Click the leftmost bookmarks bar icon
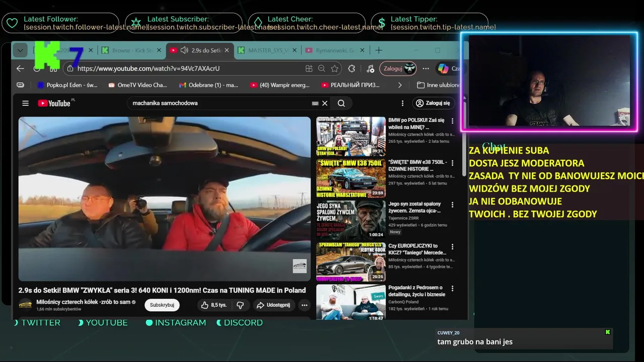The width and height of the screenshot is (644, 362). pos(20,85)
